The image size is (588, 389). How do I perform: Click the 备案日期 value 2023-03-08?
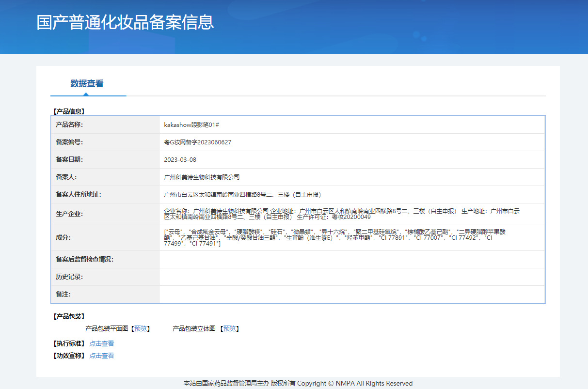click(180, 160)
